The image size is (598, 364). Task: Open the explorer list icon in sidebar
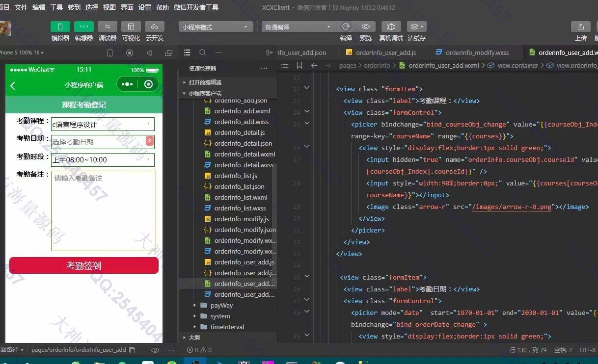(187, 52)
